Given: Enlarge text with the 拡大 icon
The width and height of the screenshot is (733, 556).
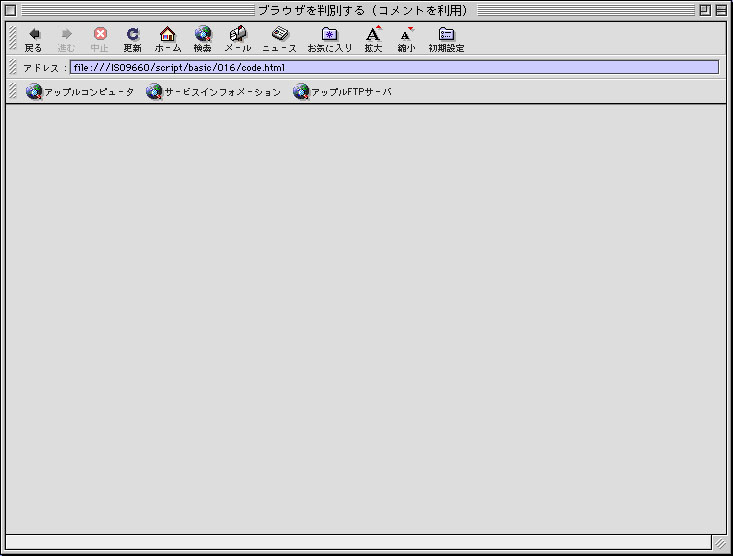Looking at the screenshot, I should pos(373,39).
